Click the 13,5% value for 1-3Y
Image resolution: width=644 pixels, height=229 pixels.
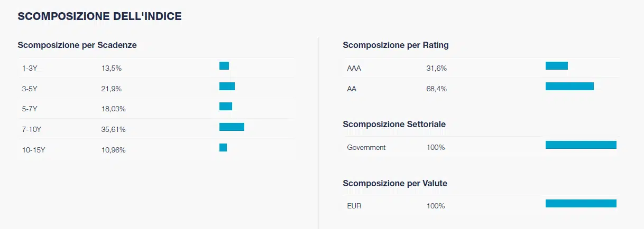pos(111,68)
